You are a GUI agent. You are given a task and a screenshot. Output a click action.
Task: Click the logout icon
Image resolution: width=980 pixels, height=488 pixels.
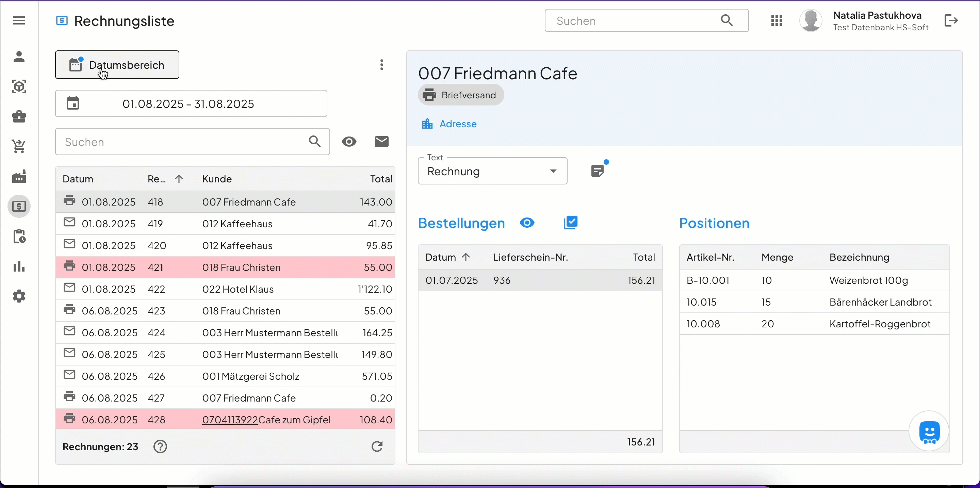click(x=951, y=20)
